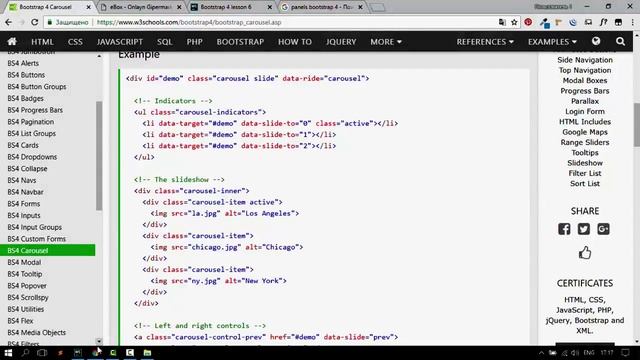Viewport: 640px width, 360px height.
Task: Open Chrome menu three dots
Action: 633,22
